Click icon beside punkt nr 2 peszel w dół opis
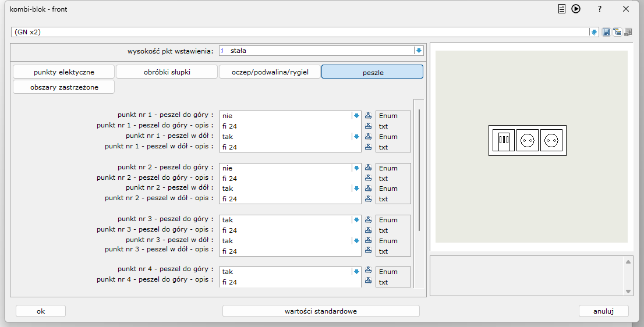This screenshot has width=644, height=327. tap(368, 199)
